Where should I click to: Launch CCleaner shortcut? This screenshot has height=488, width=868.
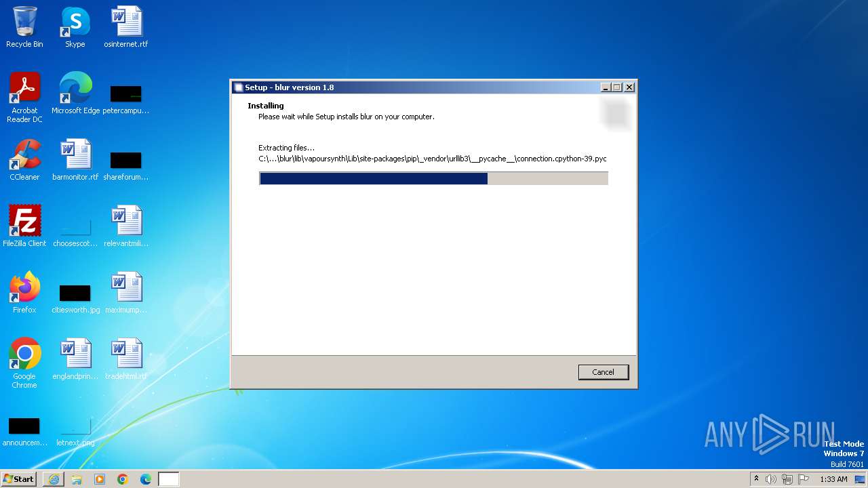[24, 161]
